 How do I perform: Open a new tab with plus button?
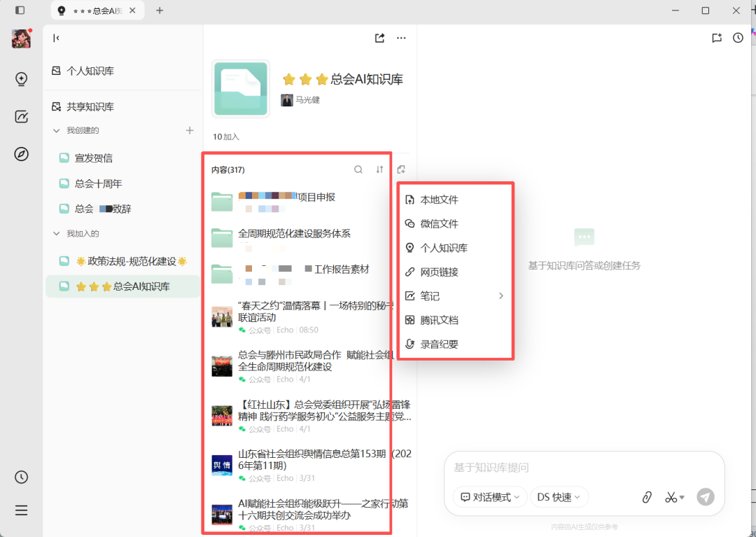pyautogui.click(x=160, y=10)
